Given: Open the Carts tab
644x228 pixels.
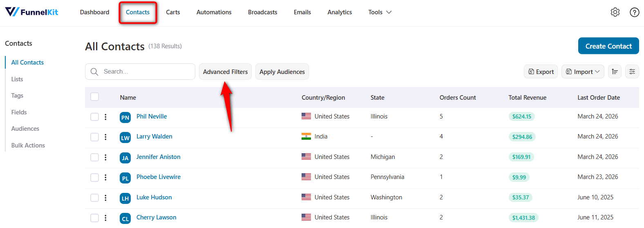Looking at the screenshot, I should coord(173,12).
